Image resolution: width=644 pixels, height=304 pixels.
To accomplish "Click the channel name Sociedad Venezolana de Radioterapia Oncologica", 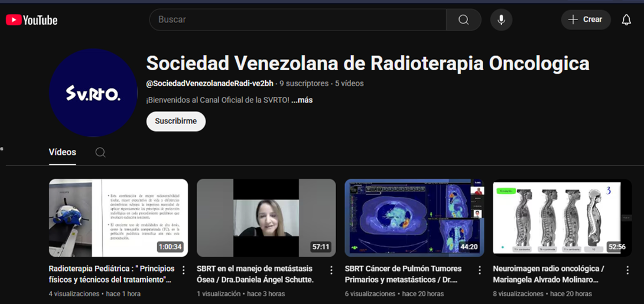I will pyautogui.click(x=367, y=63).
